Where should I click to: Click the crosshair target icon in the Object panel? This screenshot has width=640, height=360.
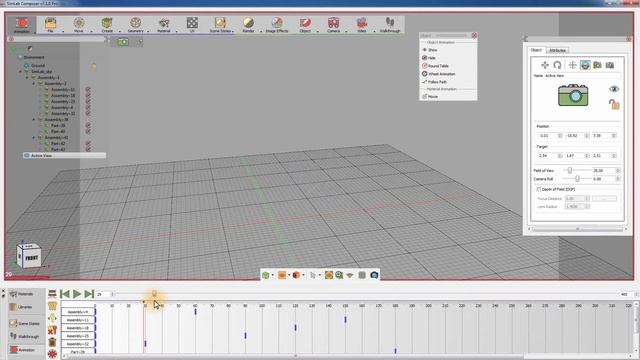click(572, 65)
